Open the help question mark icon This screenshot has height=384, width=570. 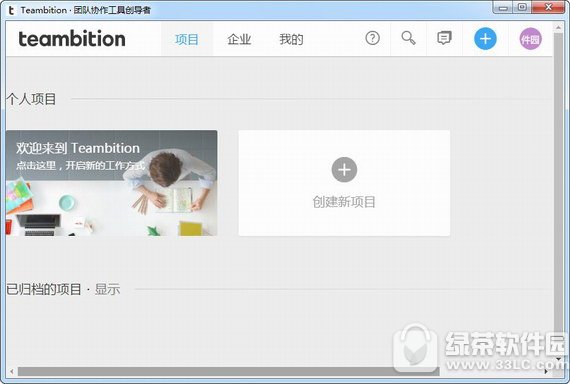(372, 38)
